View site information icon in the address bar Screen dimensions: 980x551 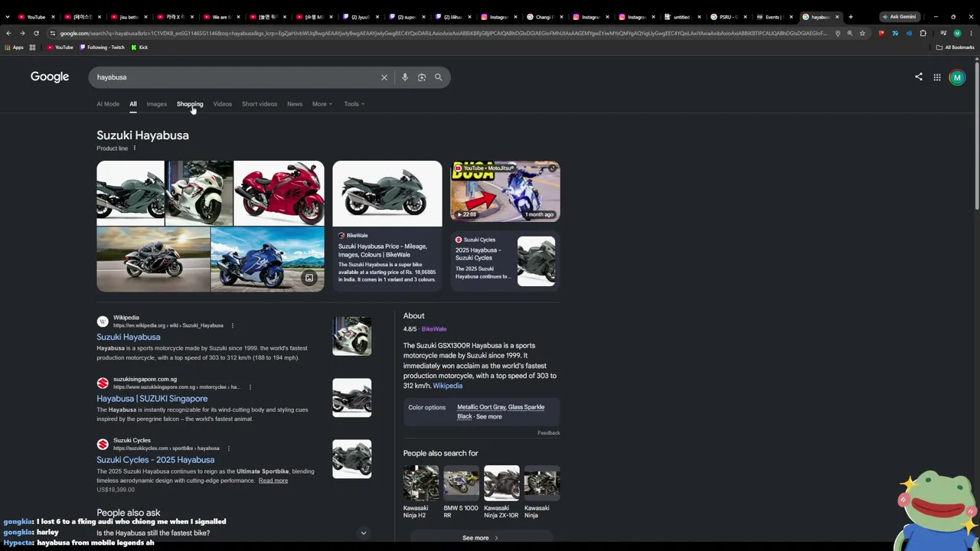pyautogui.click(x=52, y=33)
